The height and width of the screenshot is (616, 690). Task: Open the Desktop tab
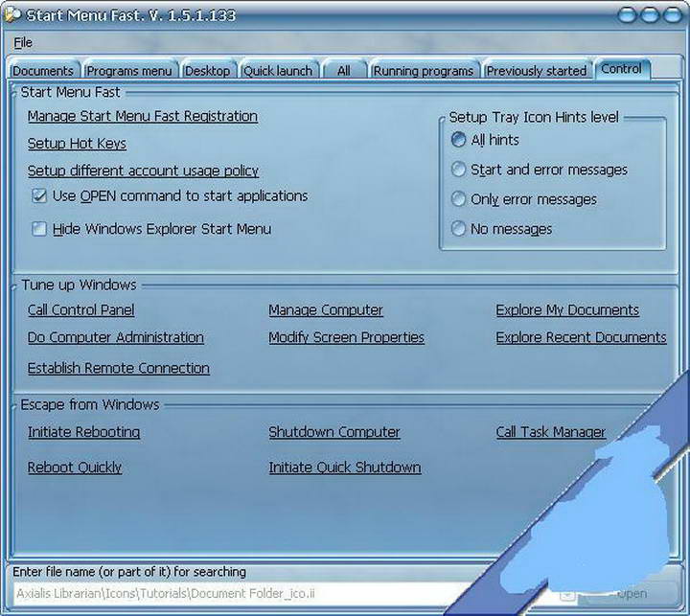tap(207, 71)
